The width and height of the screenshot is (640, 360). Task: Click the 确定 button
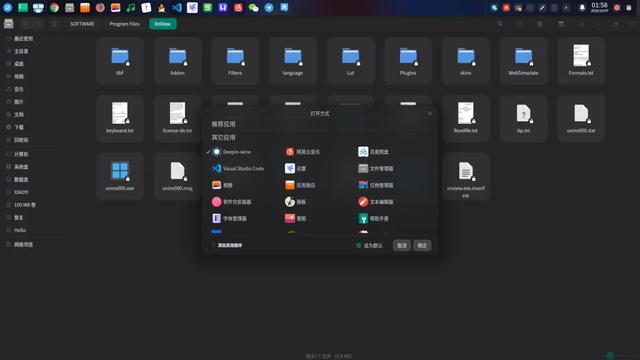(422, 245)
